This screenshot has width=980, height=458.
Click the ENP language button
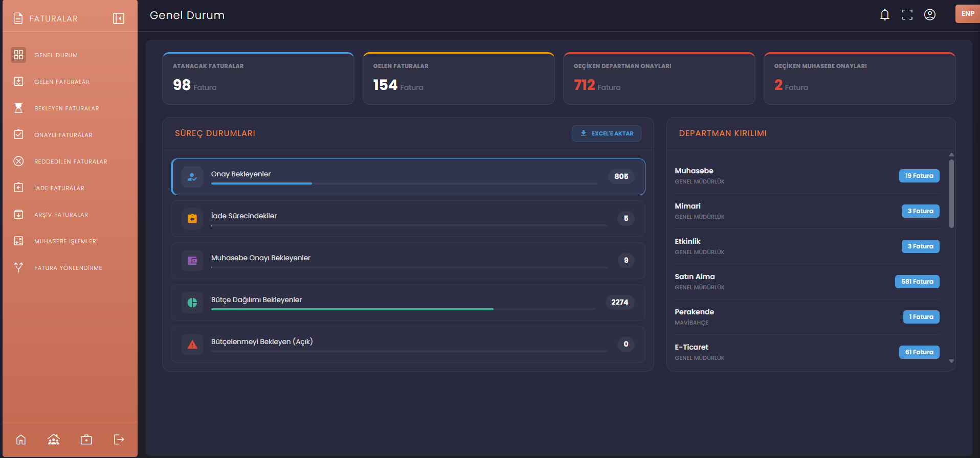[968, 14]
